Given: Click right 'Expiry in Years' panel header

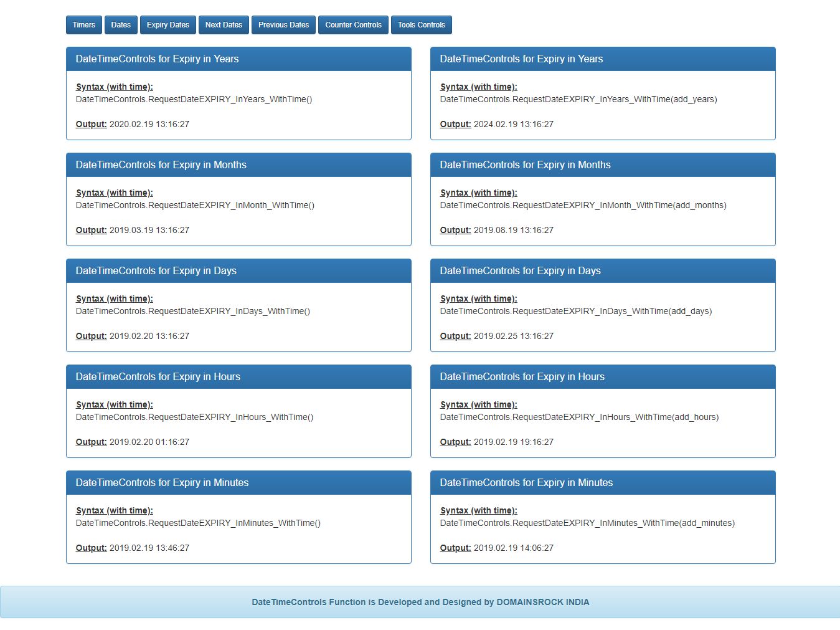Looking at the screenshot, I should (603, 59).
